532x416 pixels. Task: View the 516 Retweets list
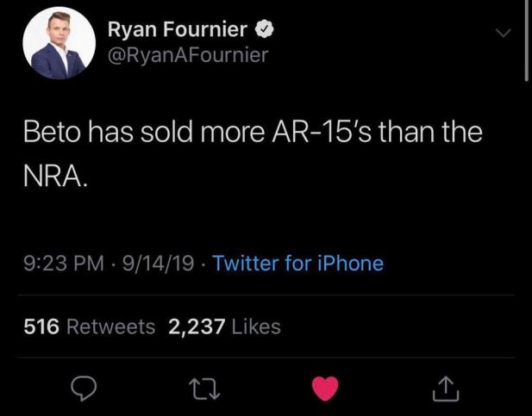tap(90, 326)
